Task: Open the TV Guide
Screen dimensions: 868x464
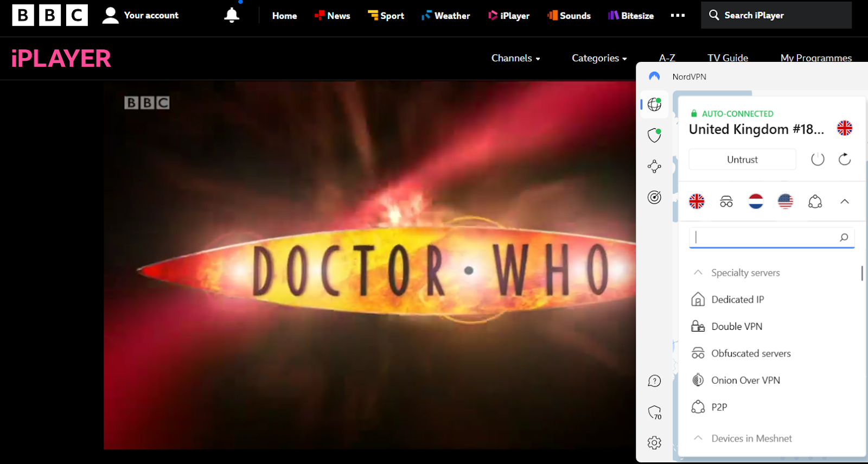Action: point(727,58)
